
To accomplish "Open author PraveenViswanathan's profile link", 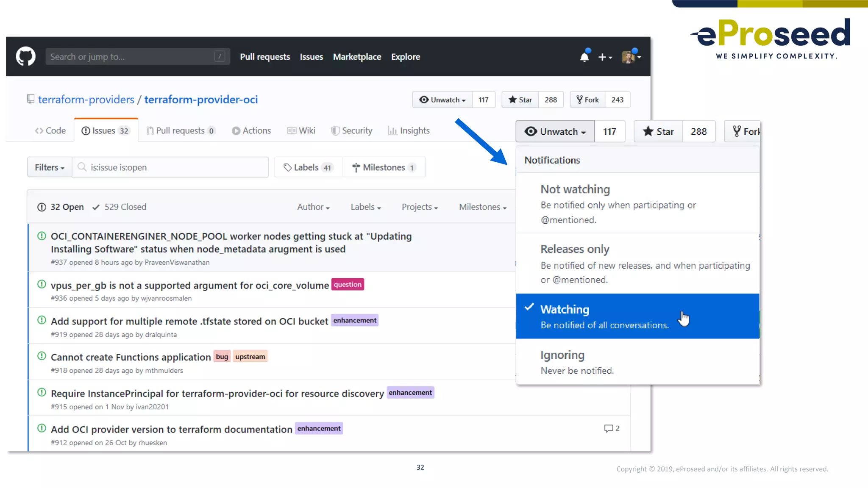I will click(177, 262).
